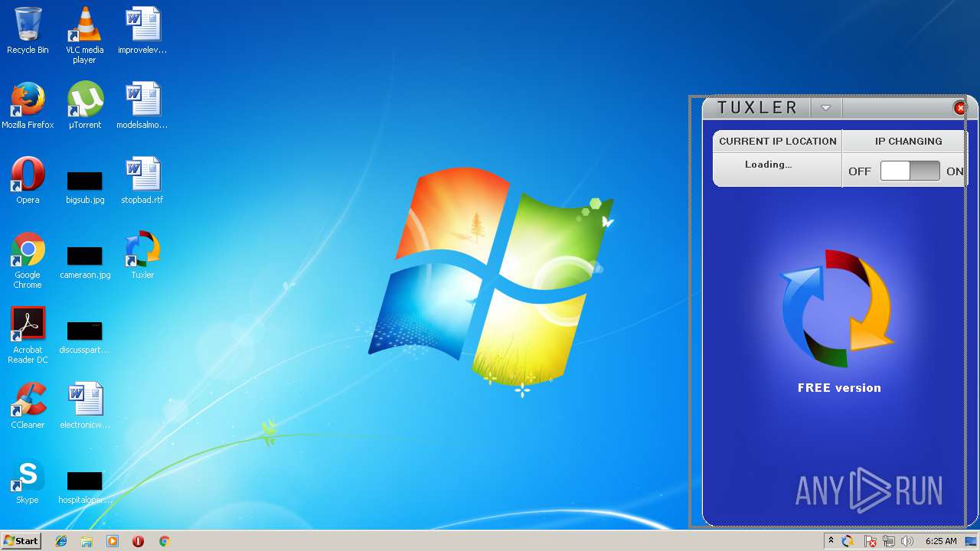Launch Opera browser shortcut
Viewport: 980px width, 551px height.
(28, 181)
